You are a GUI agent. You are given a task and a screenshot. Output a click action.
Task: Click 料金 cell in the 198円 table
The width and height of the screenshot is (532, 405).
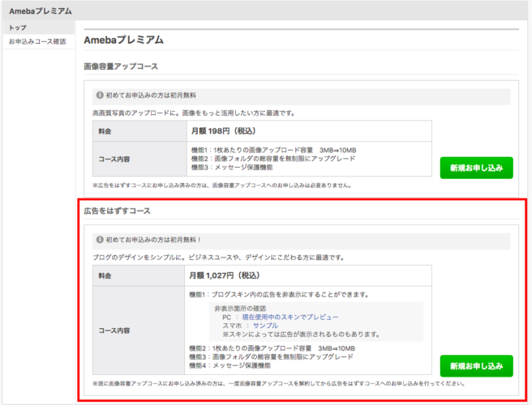[139, 131]
